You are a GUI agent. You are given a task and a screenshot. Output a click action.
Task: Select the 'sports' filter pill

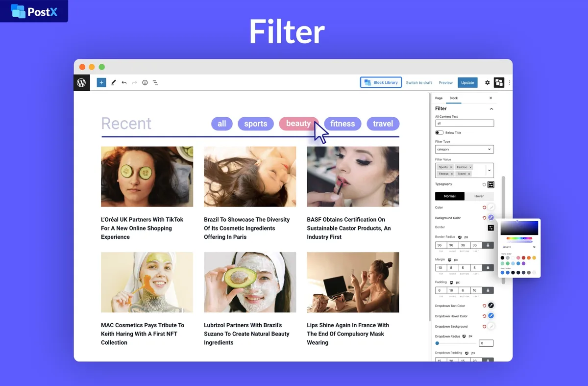click(256, 124)
